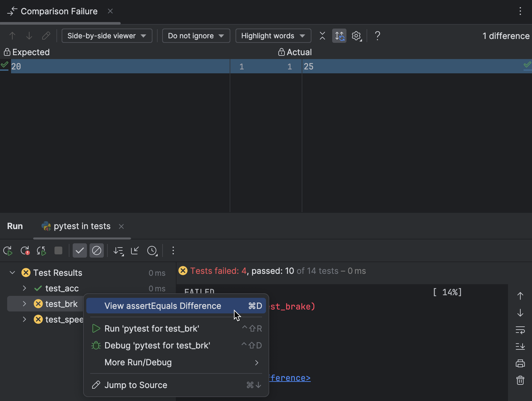Screen dimensions: 532x401
Task: Collapse unchanged fragments in the diff viewer
Action: pos(322,36)
